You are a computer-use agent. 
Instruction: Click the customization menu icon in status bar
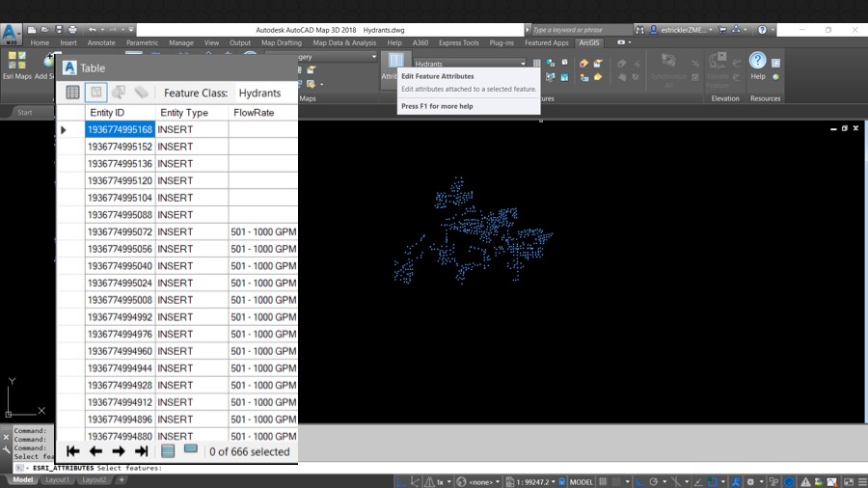pos(862,482)
